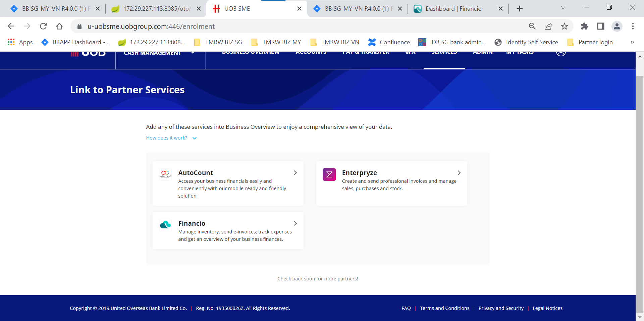Click the AutoCount partner logo icon
644x321 pixels.
165,174
